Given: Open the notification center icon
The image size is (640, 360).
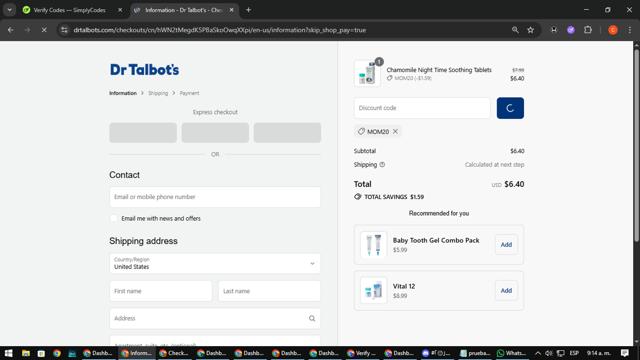Looking at the screenshot, I should pos(625,353).
